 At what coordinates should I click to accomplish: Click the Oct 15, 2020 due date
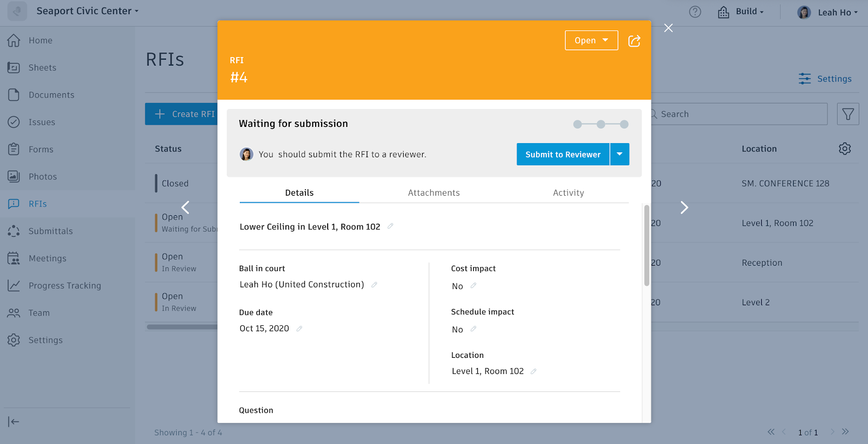(x=264, y=329)
